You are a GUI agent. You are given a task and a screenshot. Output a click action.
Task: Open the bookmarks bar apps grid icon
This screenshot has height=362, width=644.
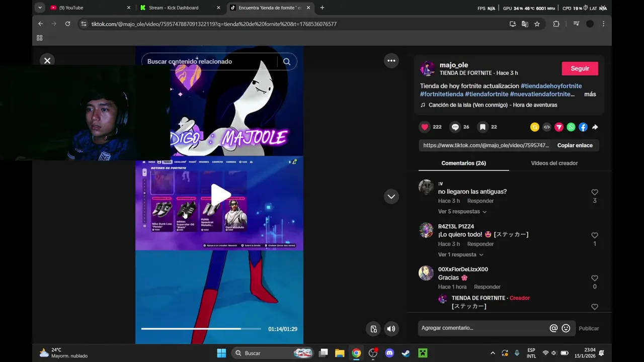coord(40,38)
